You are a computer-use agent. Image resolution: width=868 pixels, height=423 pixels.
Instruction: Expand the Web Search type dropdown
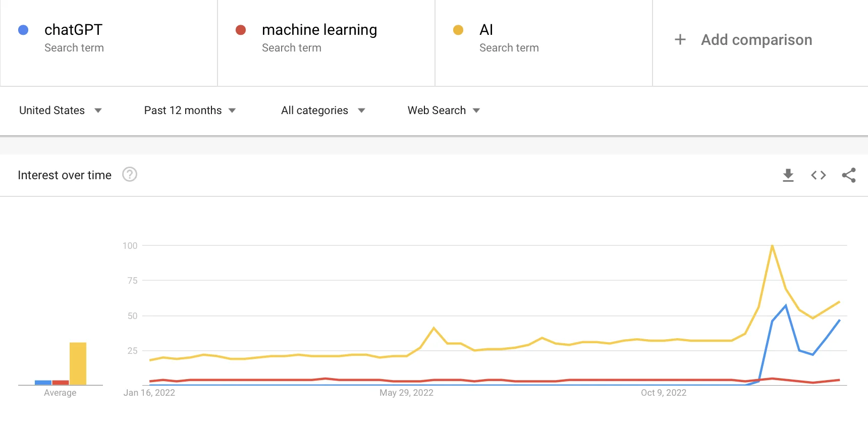click(444, 111)
